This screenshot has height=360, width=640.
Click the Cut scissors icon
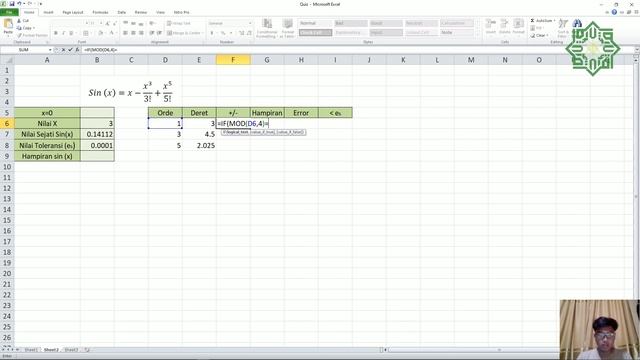[x=19, y=20]
